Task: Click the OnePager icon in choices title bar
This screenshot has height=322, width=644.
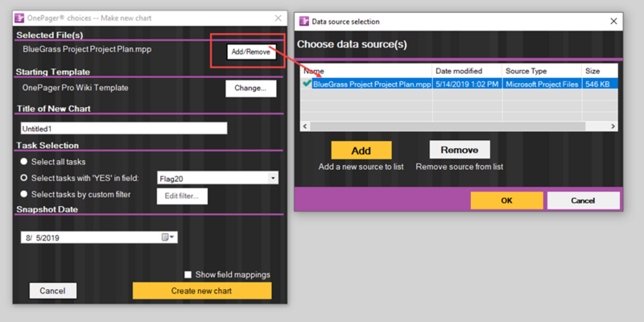Action: tap(19, 18)
